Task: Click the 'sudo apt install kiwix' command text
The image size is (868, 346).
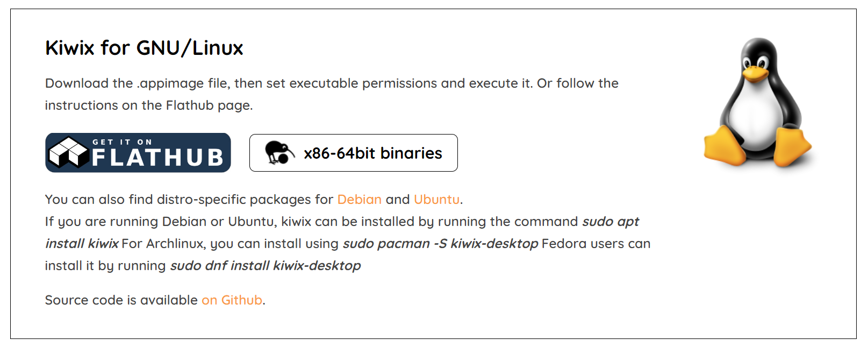Action: 610,221
